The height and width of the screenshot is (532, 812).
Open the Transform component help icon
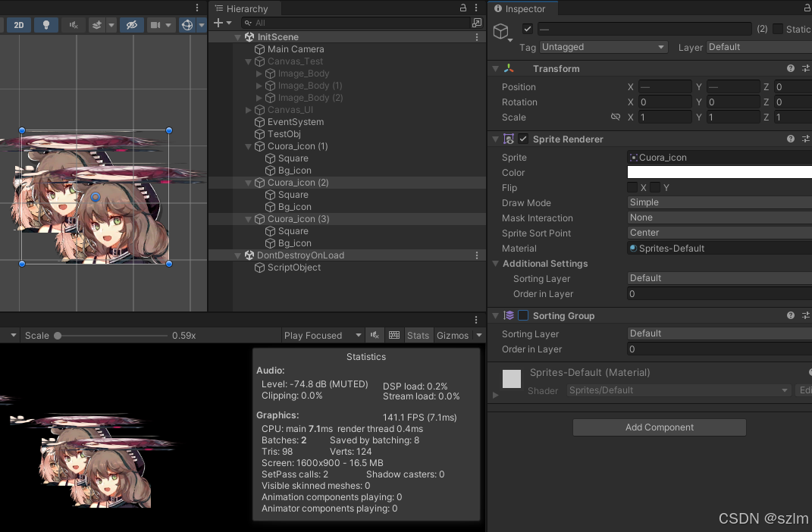click(x=790, y=68)
